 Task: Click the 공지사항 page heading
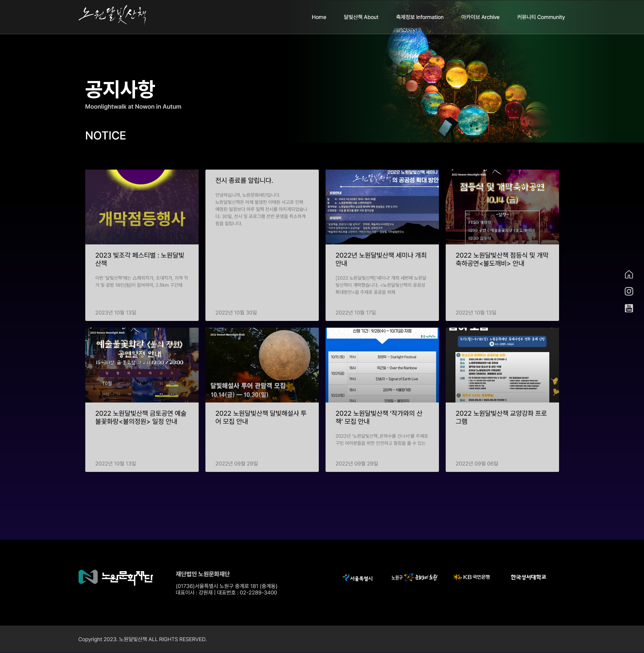point(120,89)
